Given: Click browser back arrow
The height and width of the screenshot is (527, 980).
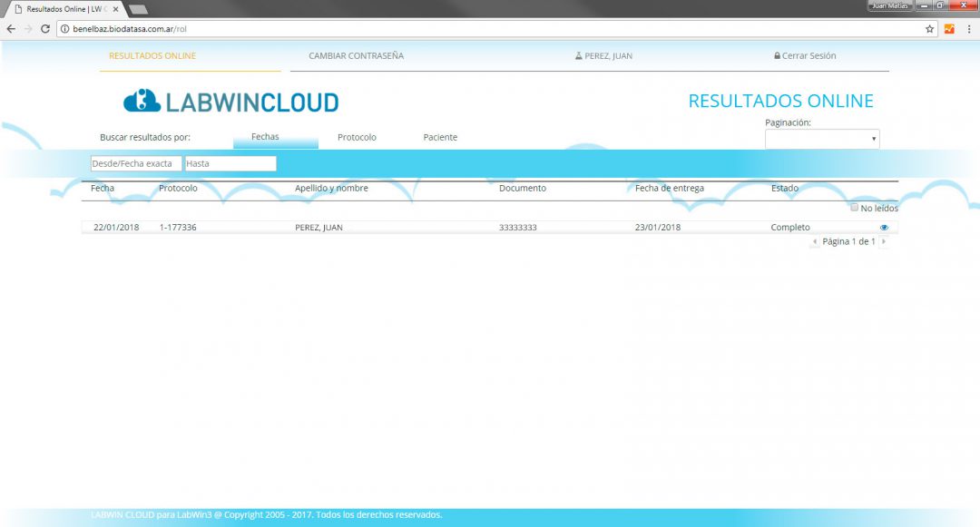Looking at the screenshot, I should click(x=11, y=29).
